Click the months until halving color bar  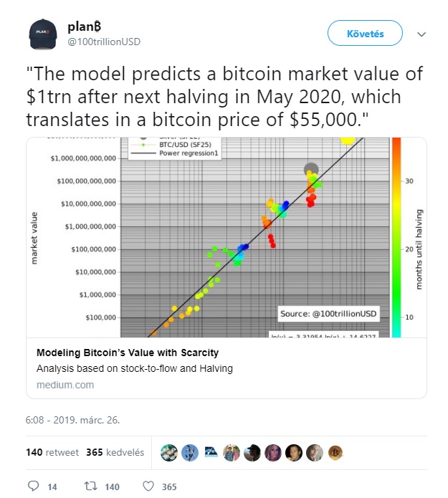396,237
